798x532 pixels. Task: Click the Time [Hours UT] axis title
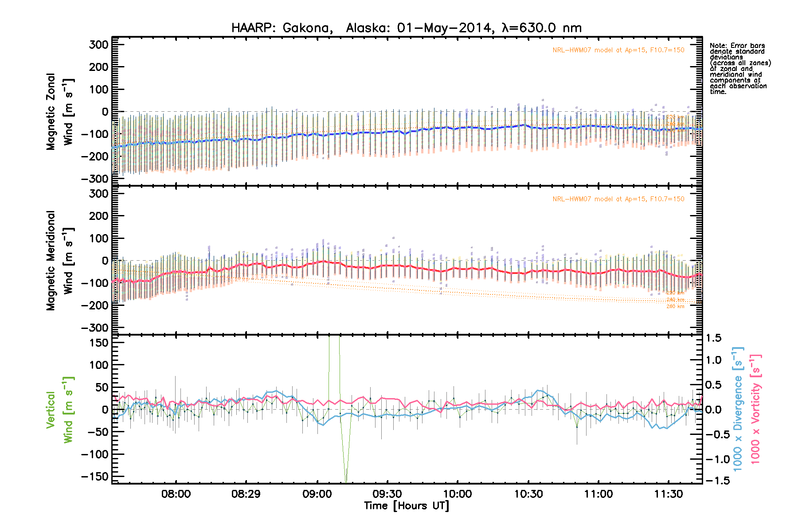point(406,506)
